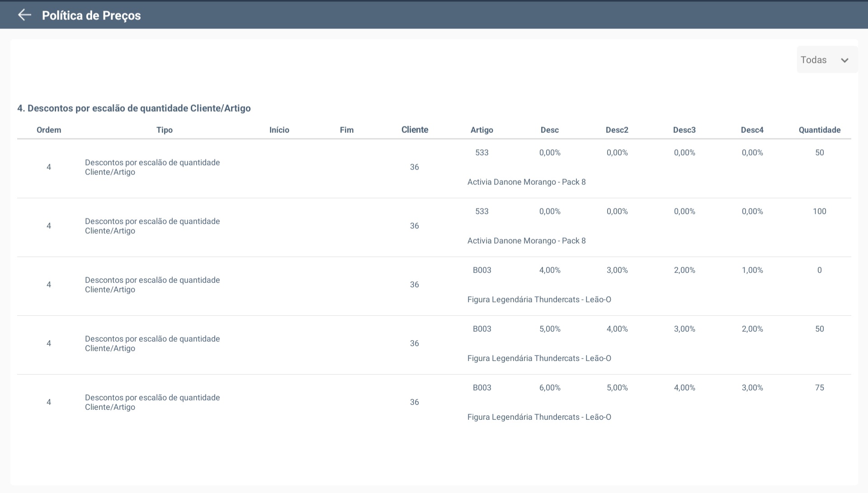Click the Tipo column header
This screenshot has height=493, width=868.
(165, 130)
